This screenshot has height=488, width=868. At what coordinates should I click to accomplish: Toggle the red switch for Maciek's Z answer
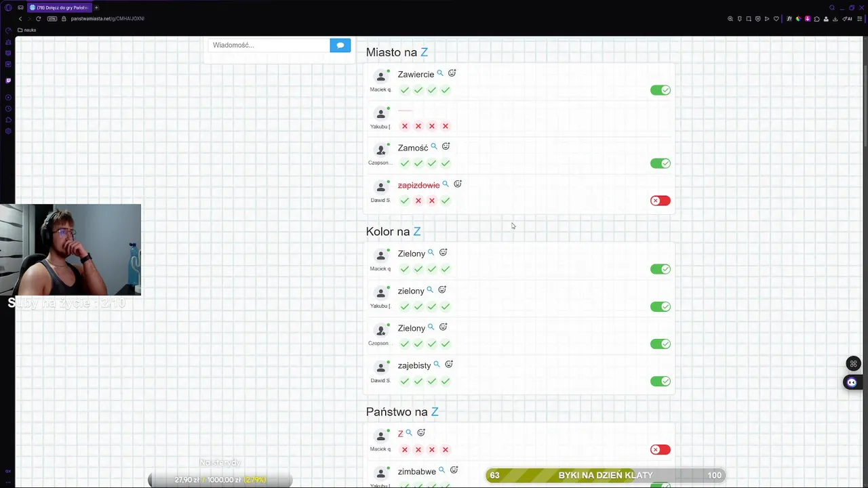[660, 449]
